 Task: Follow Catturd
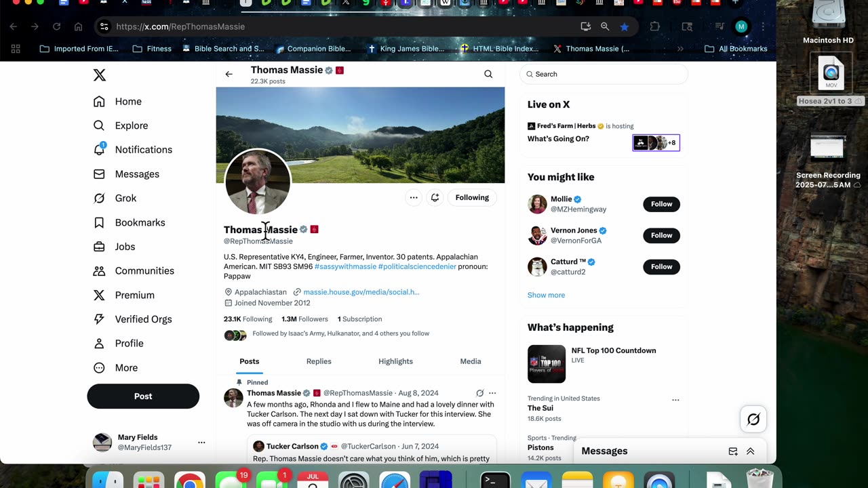(x=661, y=266)
